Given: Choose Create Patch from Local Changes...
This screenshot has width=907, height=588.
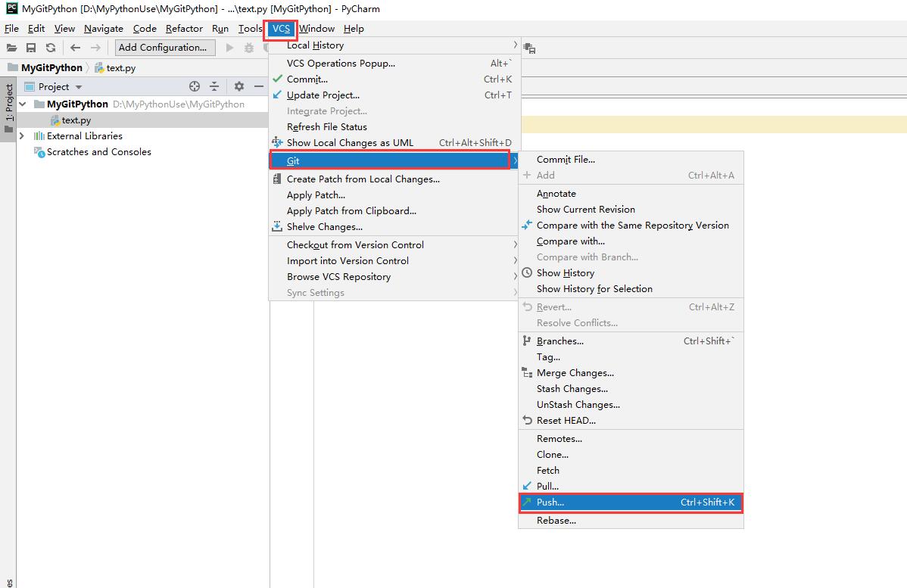Looking at the screenshot, I should (394, 179).
